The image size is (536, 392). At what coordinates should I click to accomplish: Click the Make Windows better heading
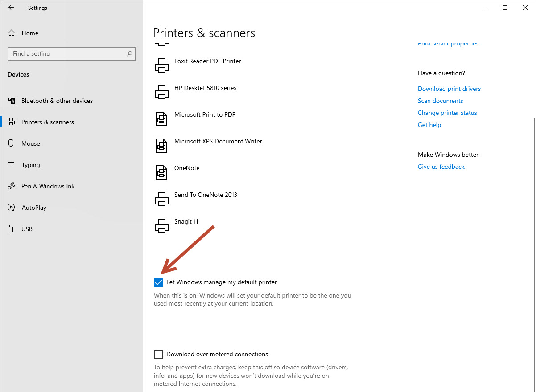coord(448,155)
